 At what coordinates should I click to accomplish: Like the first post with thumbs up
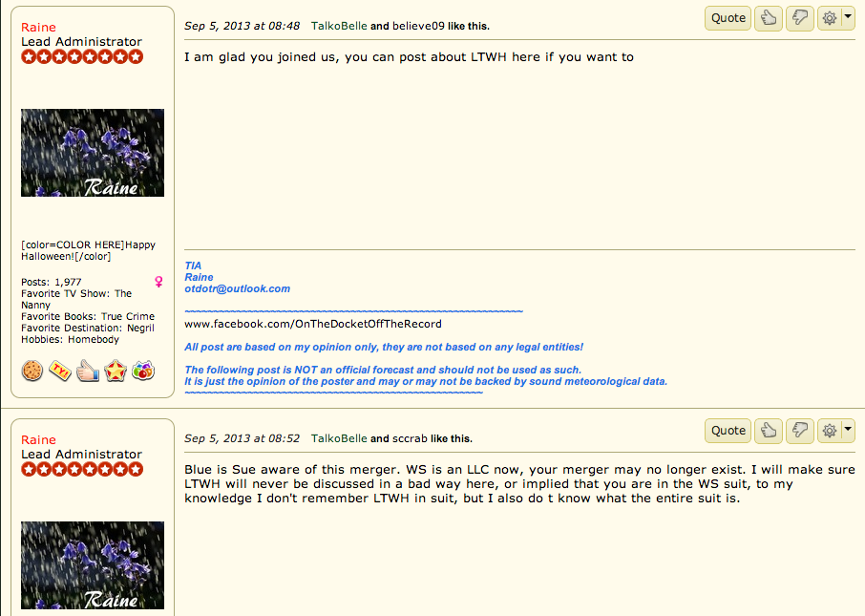coord(769,18)
